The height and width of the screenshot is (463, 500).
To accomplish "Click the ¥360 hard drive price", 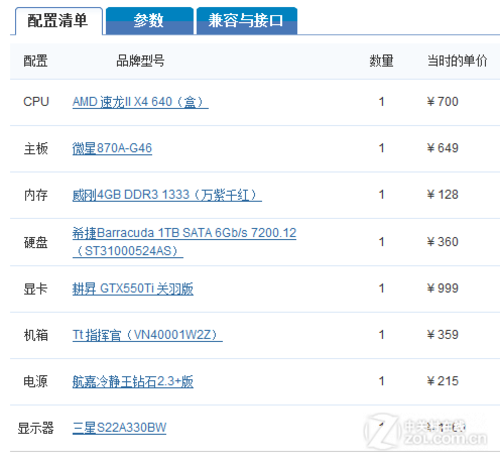I will tap(443, 242).
